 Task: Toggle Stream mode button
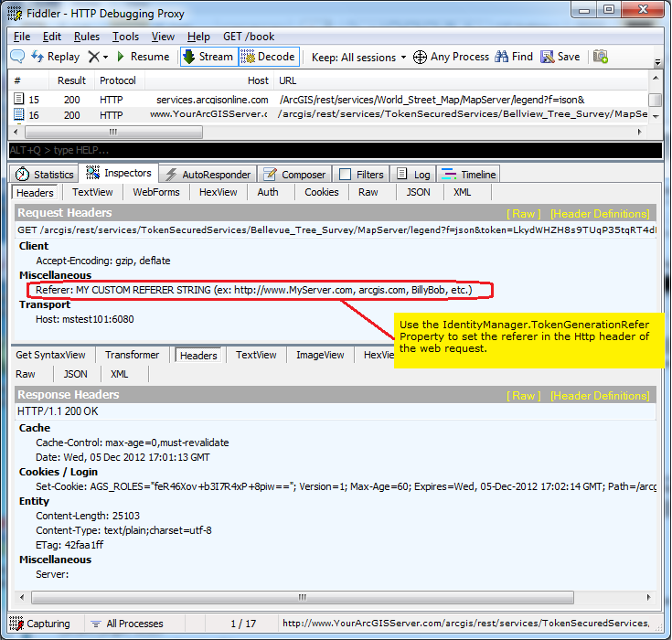click(x=208, y=57)
